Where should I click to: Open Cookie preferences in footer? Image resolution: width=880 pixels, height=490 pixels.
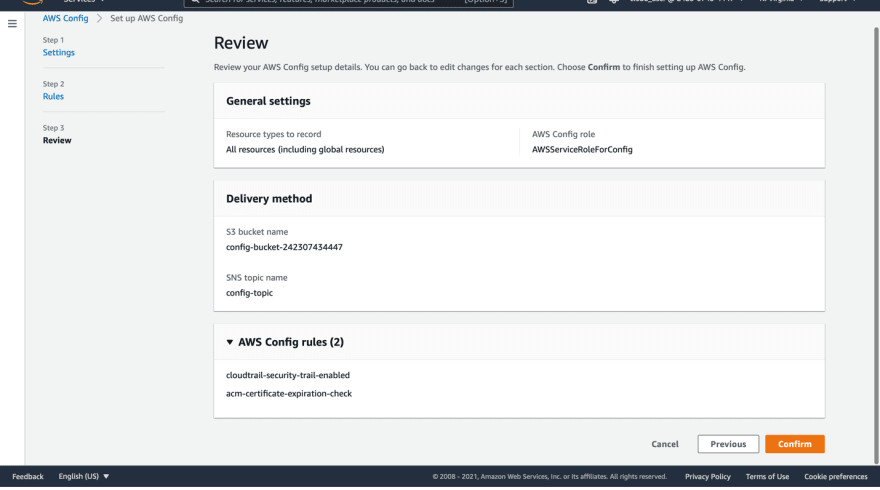pos(836,476)
